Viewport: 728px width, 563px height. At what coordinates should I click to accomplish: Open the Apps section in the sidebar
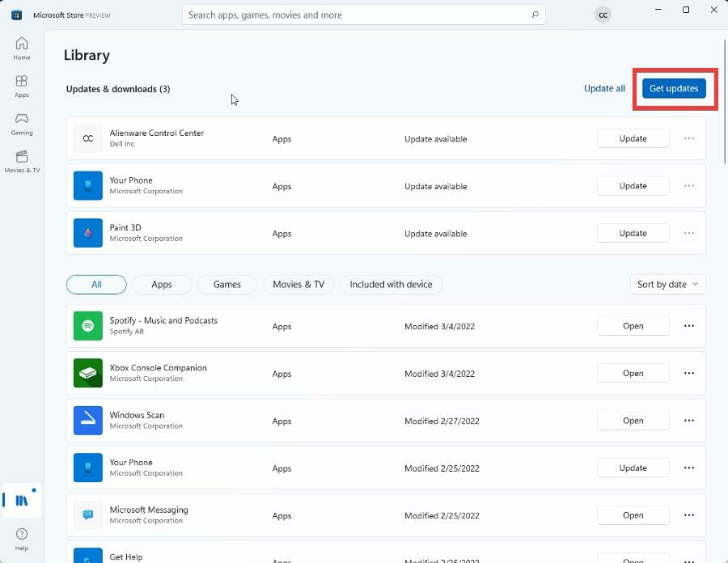(x=21, y=86)
